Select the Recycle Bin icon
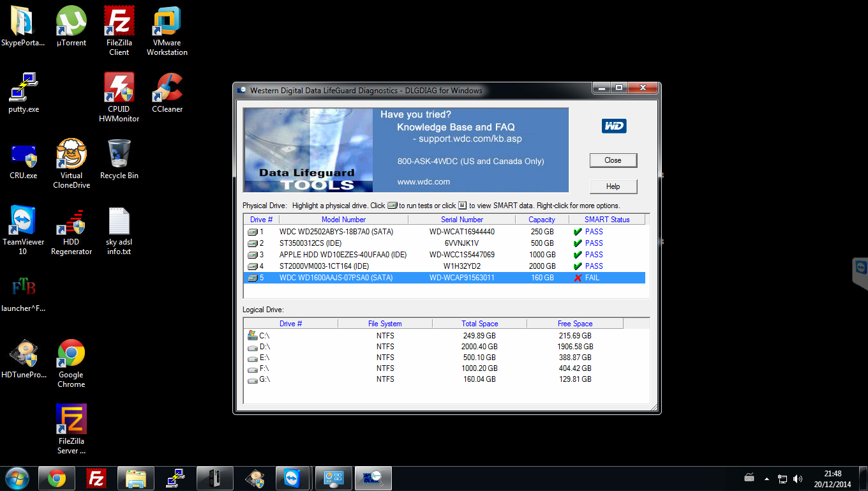This screenshot has width=868, height=491. click(x=119, y=160)
